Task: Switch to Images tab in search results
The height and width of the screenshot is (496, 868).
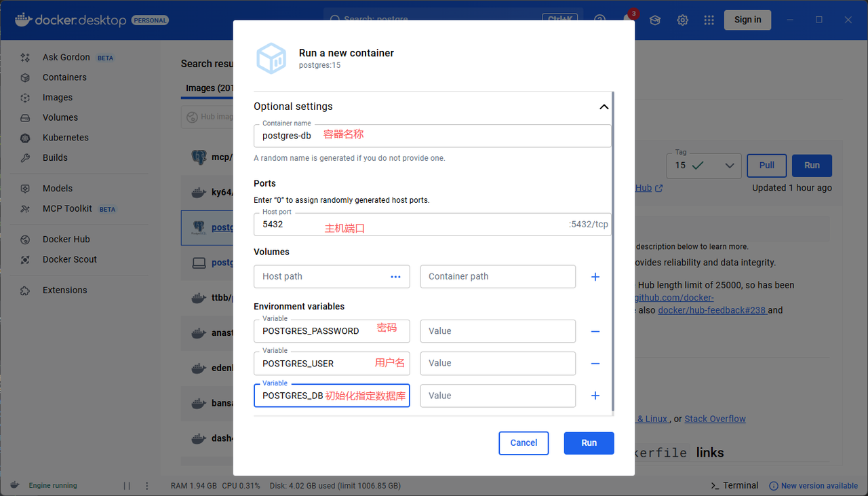Action: point(210,88)
